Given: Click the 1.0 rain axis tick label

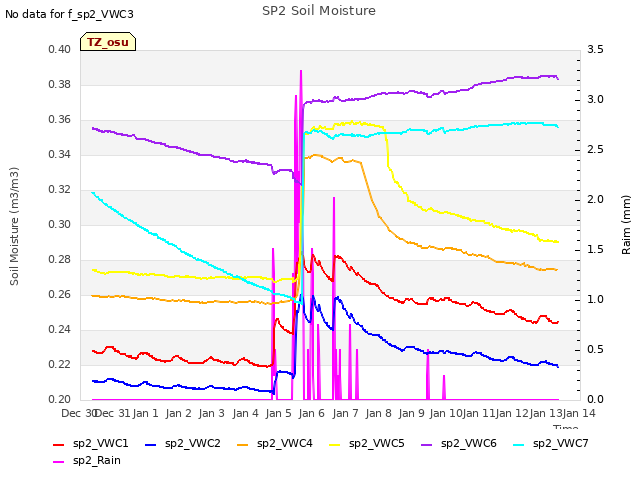Looking at the screenshot, I should pyautogui.click(x=595, y=300).
